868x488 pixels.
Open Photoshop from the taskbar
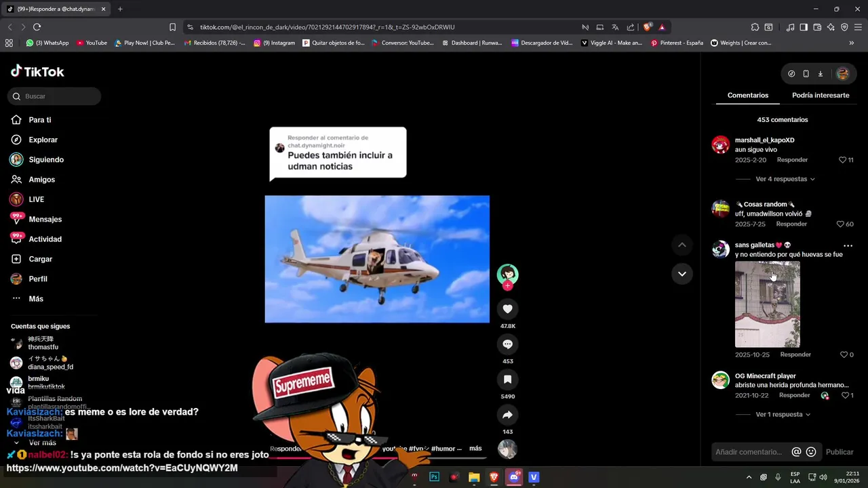click(434, 477)
